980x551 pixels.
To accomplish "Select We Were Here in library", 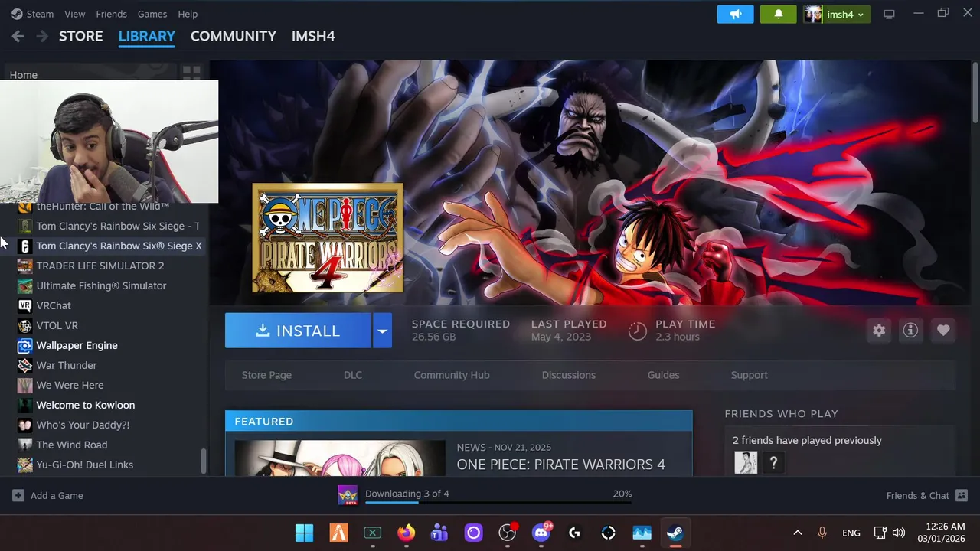I will coord(70,385).
